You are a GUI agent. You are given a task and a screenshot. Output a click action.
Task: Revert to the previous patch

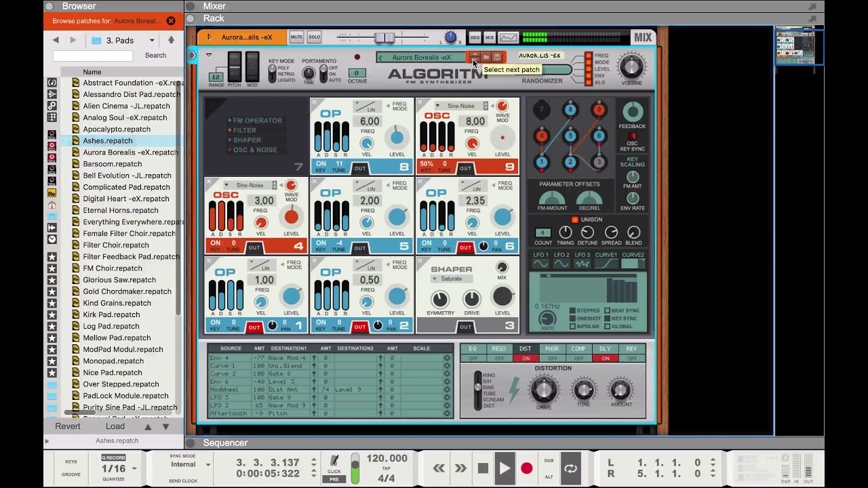coord(68,426)
